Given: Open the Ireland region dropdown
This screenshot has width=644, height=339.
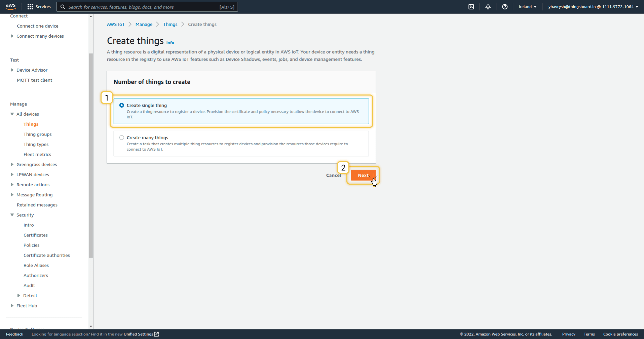Looking at the screenshot, I should [527, 7].
